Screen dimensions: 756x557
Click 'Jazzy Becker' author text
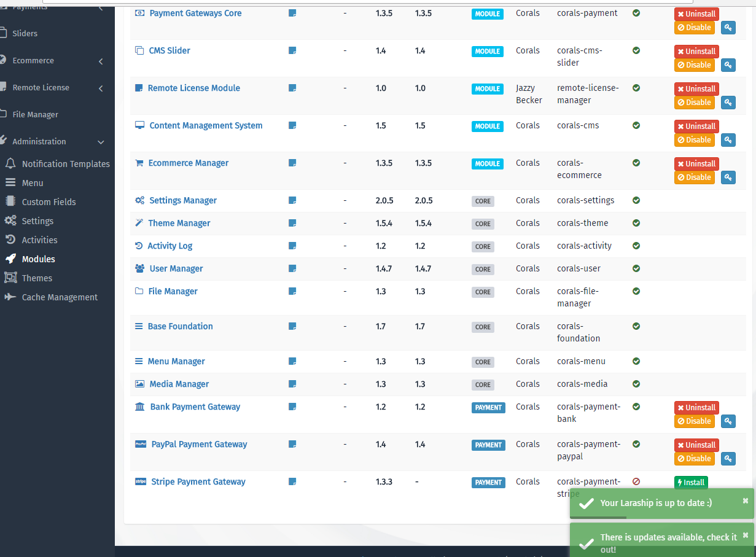529,94
